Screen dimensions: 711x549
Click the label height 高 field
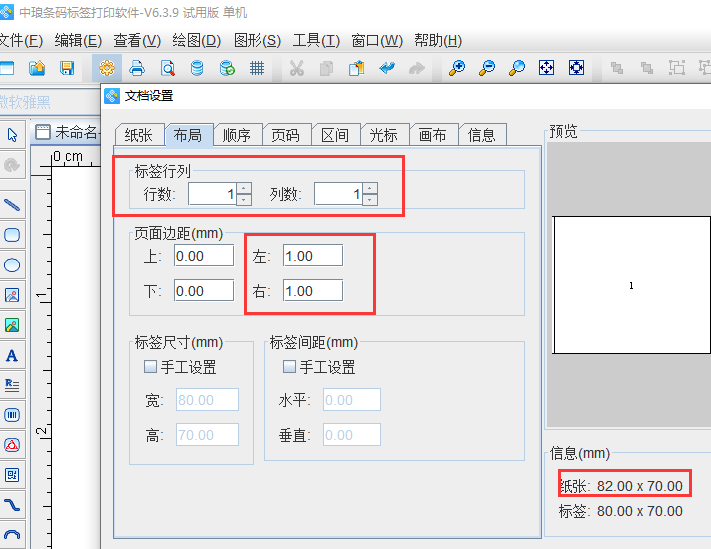click(207, 435)
